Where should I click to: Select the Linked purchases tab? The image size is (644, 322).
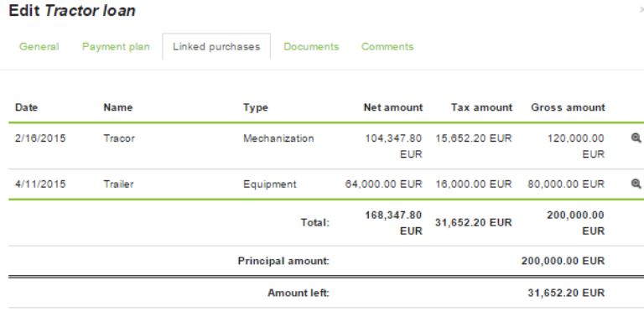[216, 46]
